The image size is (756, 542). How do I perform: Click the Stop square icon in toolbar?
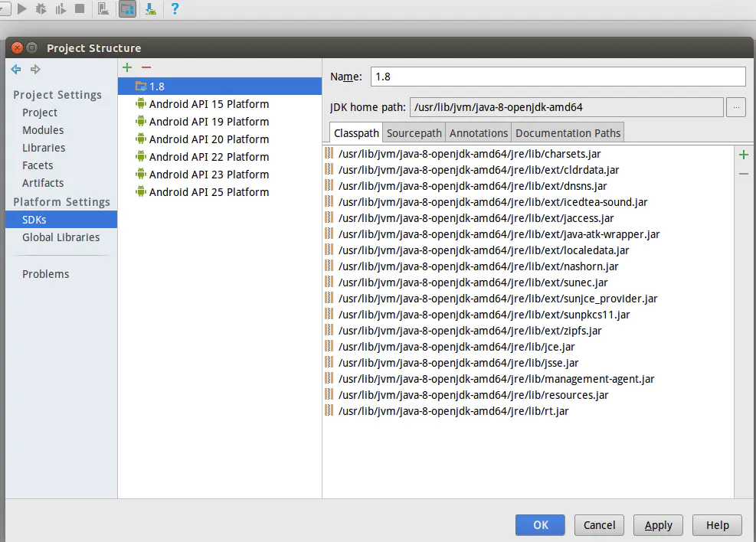click(x=80, y=8)
